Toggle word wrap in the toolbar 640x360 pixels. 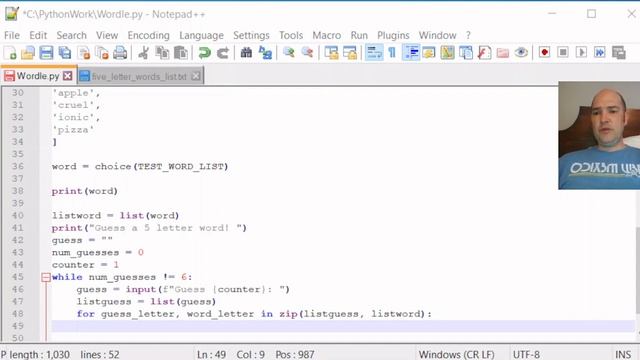pyautogui.click(x=374, y=53)
